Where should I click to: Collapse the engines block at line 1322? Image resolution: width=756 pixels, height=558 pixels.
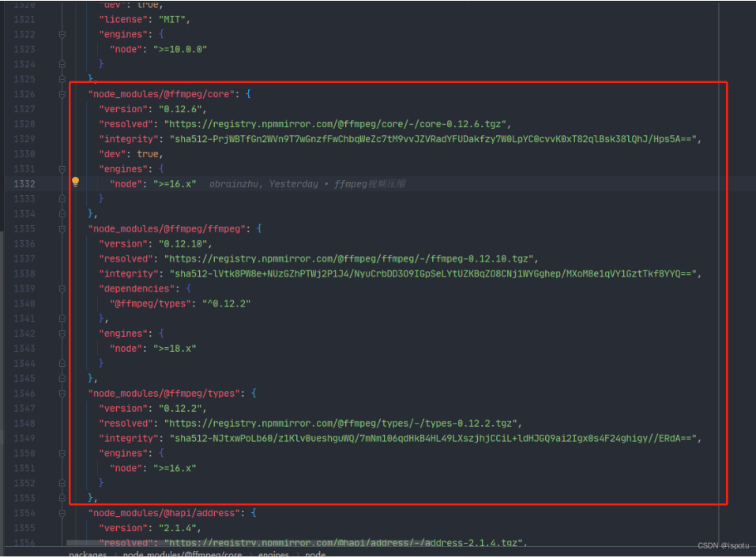point(62,35)
